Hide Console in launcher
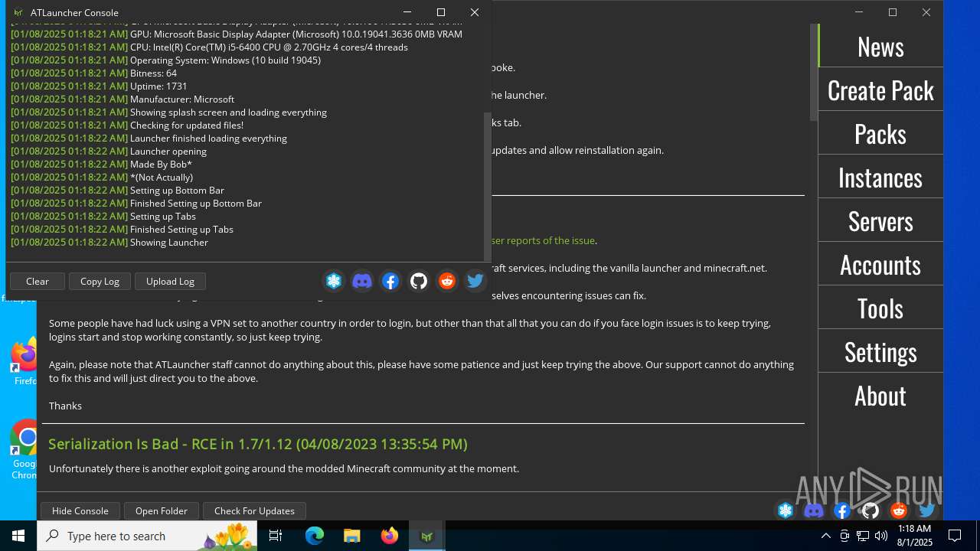The width and height of the screenshot is (980, 551). [80, 510]
